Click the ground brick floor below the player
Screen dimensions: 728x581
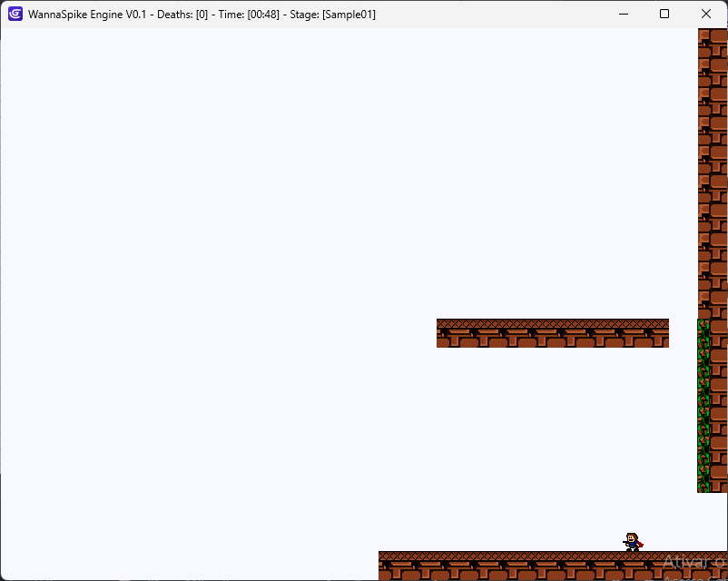[x=553, y=566]
